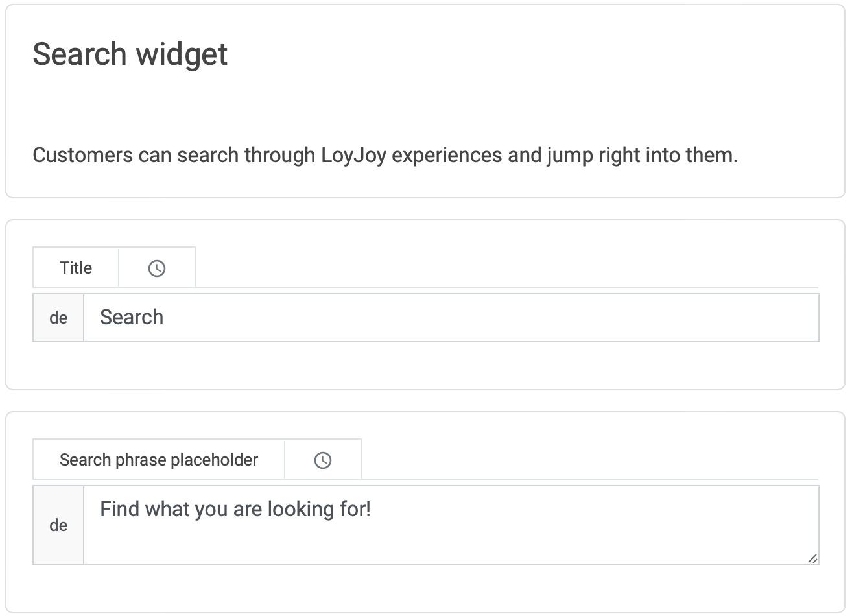Screen dimensions: 852x616
Task: Collapse the Search widget description card
Action: (130, 54)
